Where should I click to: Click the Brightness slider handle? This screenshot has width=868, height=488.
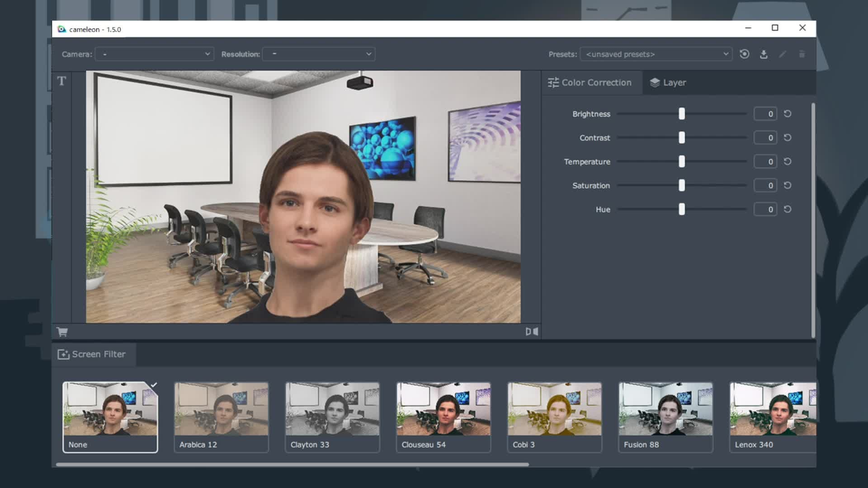pos(682,114)
